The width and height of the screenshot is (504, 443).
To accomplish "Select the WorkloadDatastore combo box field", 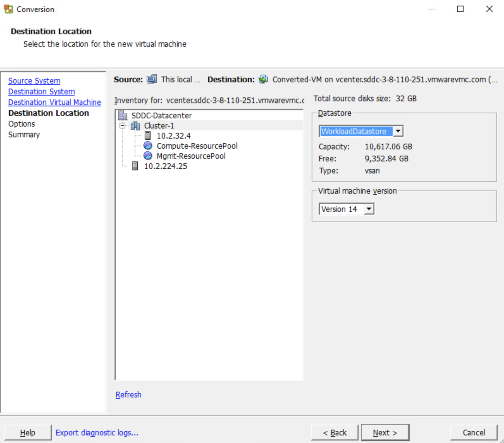I will click(x=361, y=131).
